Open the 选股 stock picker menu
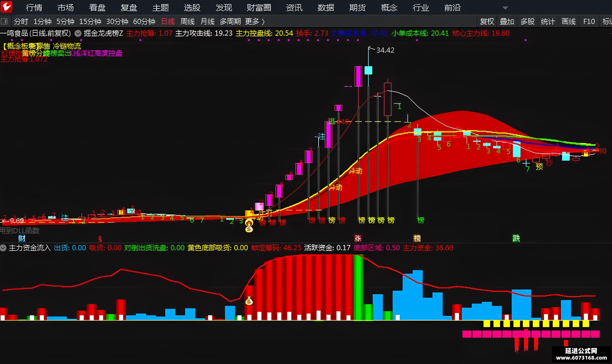612x364 pixels. (192, 8)
